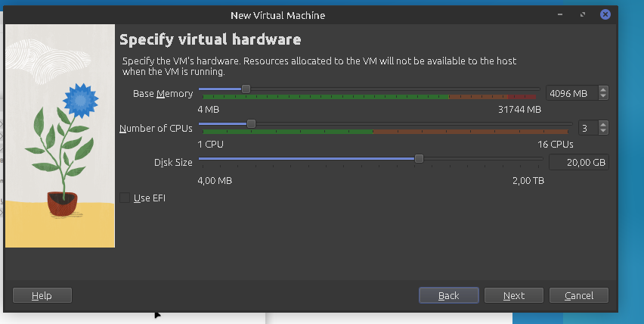This screenshot has width=644, height=324.
Task: Proceed with the Next button
Action: (x=514, y=295)
